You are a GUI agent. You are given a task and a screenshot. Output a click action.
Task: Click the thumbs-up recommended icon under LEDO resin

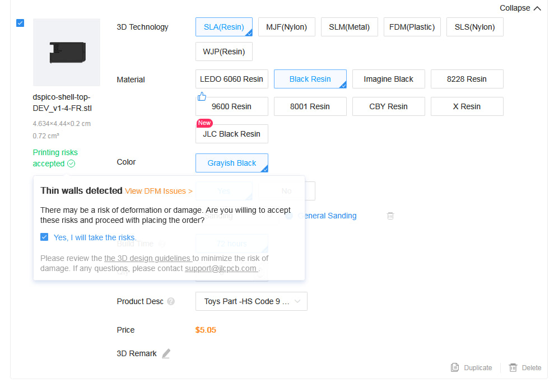pyautogui.click(x=202, y=96)
